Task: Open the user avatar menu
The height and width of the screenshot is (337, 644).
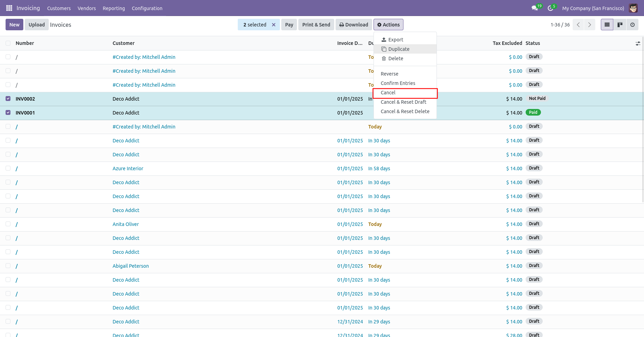Action: (633, 8)
